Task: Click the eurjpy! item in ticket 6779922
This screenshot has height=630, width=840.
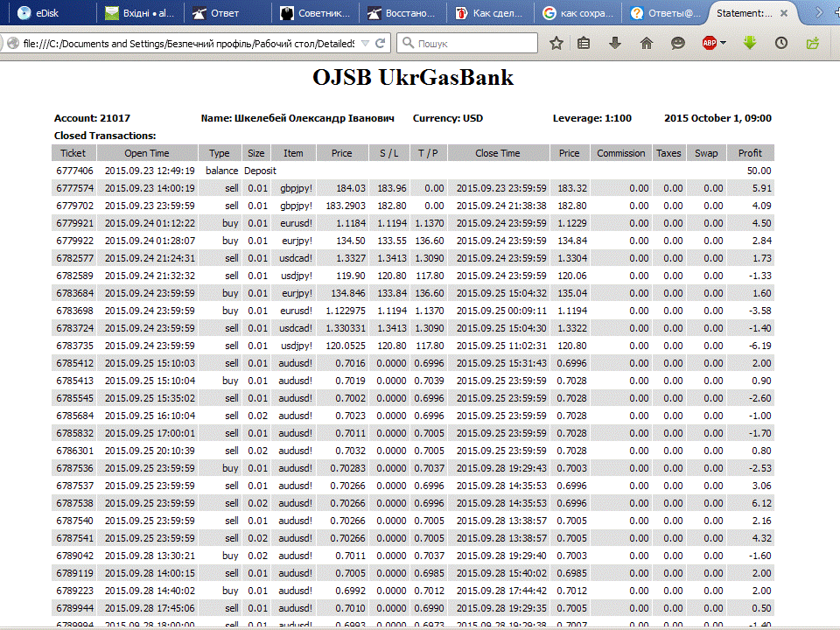Action: click(x=297, y=241)
